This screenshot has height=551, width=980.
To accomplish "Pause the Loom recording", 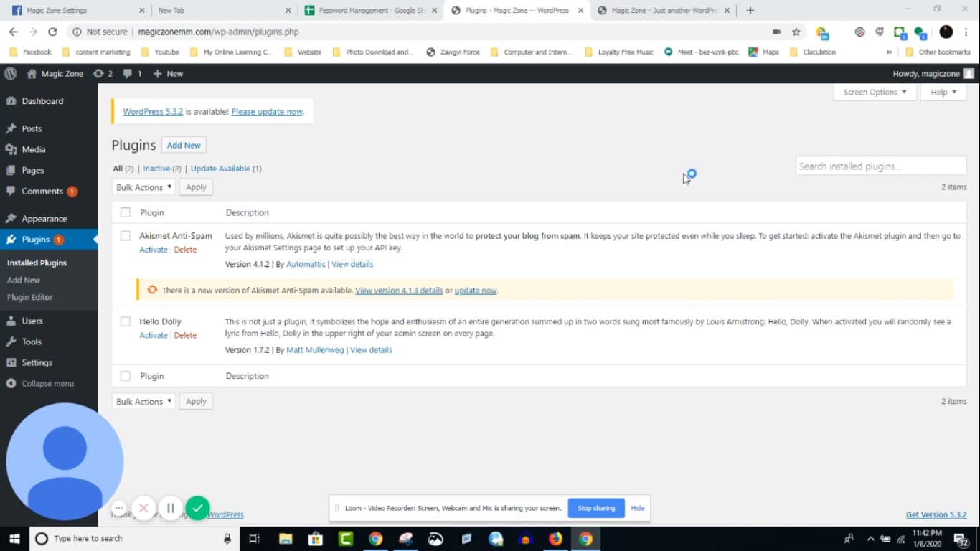I will point(171,508).
